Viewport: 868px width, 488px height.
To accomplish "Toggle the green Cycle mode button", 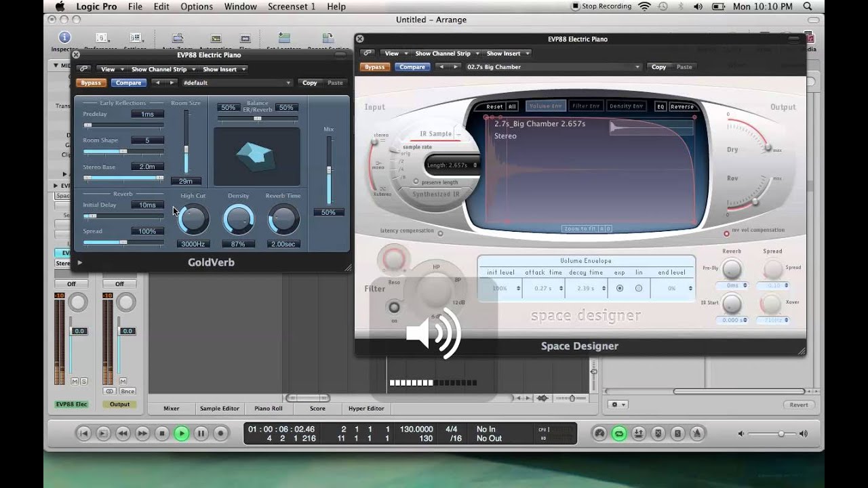I will 618,434.
